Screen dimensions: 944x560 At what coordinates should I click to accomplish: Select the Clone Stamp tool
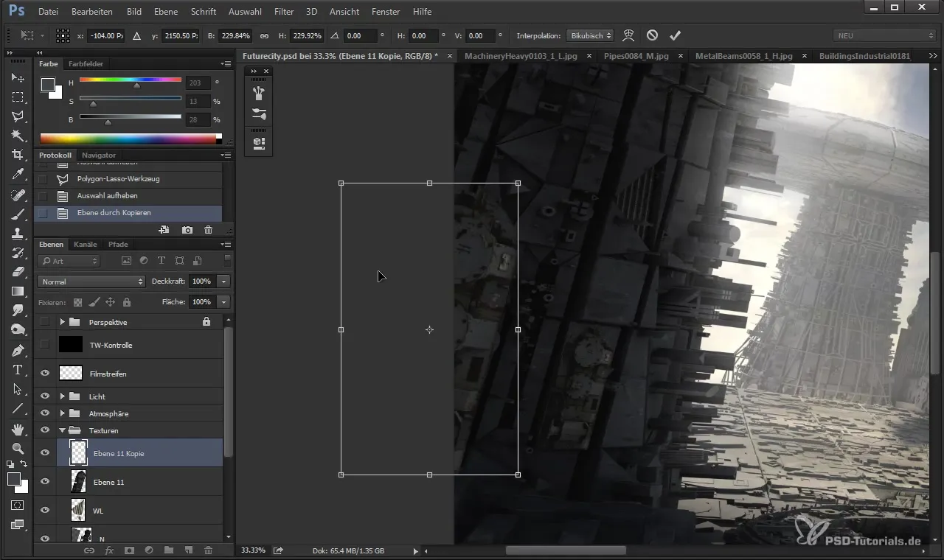[18, 234]
